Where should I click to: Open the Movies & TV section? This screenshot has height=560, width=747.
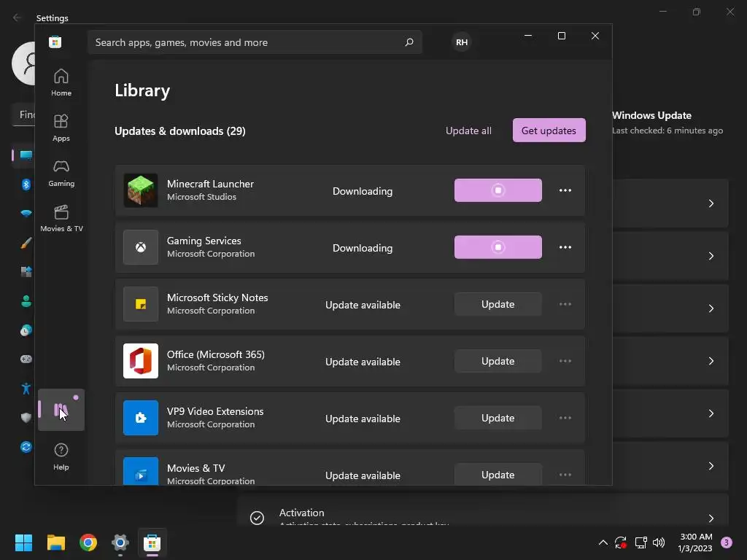pos(61,218)
